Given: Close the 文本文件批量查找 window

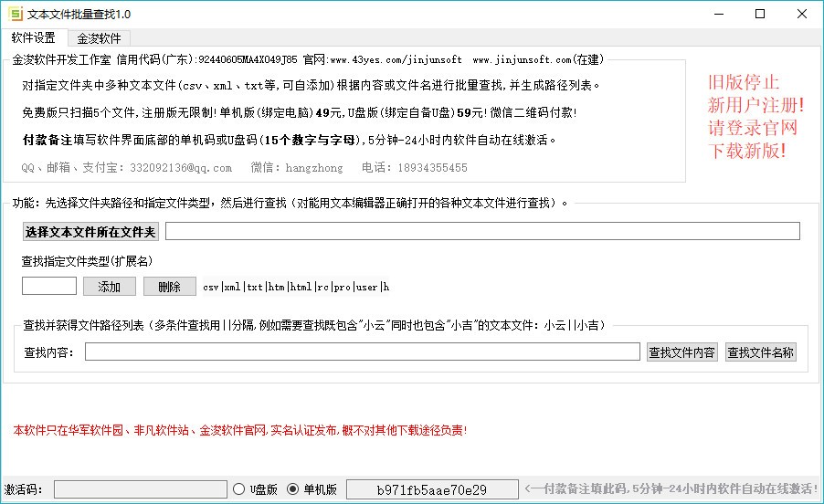Looking at the screenshot, I should click(801, 15).
